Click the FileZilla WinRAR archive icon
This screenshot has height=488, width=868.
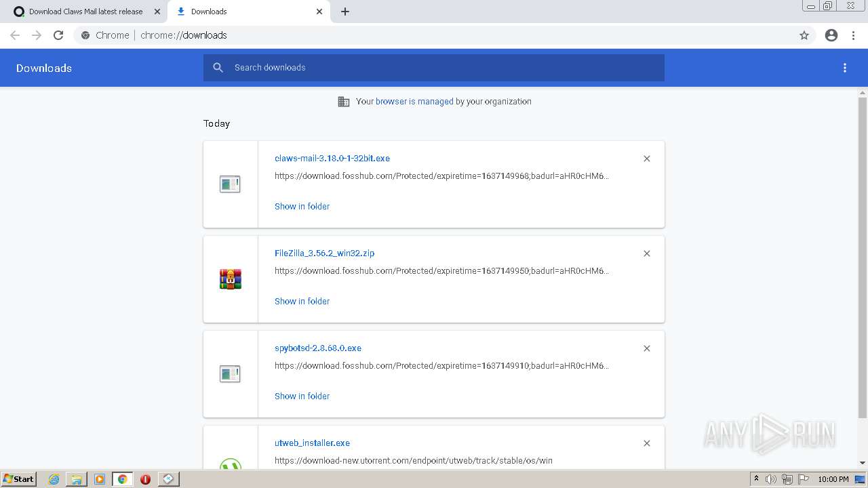click(x=231, y=279)
